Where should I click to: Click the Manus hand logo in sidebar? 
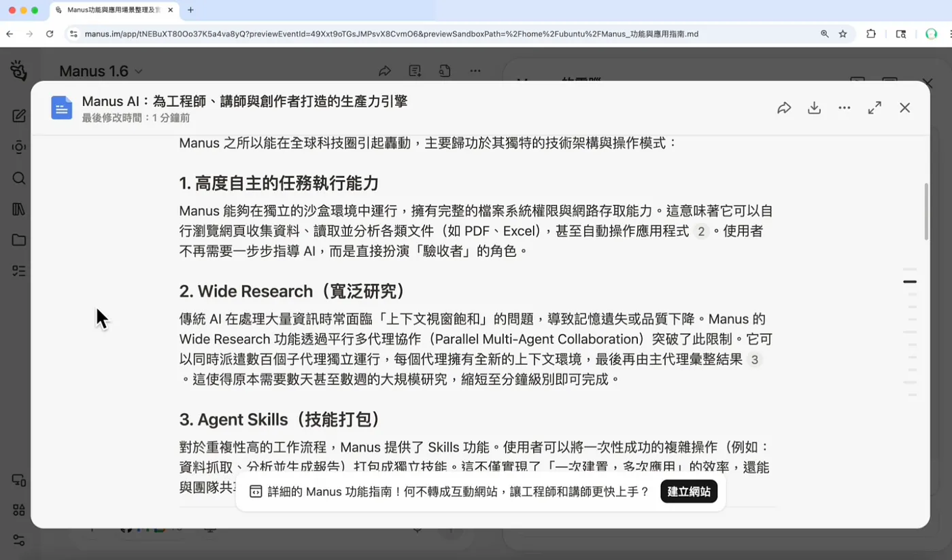pos(19,70)
